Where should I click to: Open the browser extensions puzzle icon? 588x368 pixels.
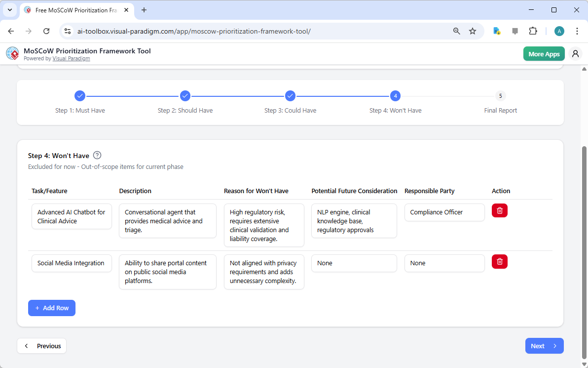tap(533, 31)
